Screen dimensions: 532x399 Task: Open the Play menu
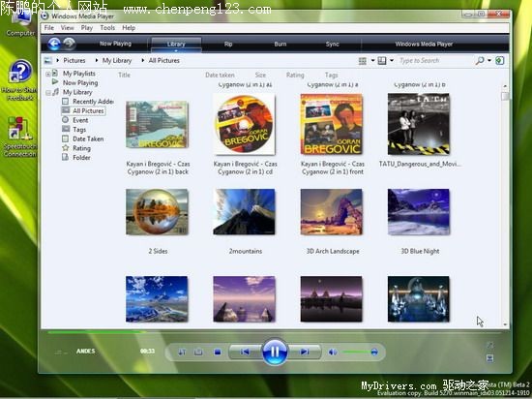86,28
